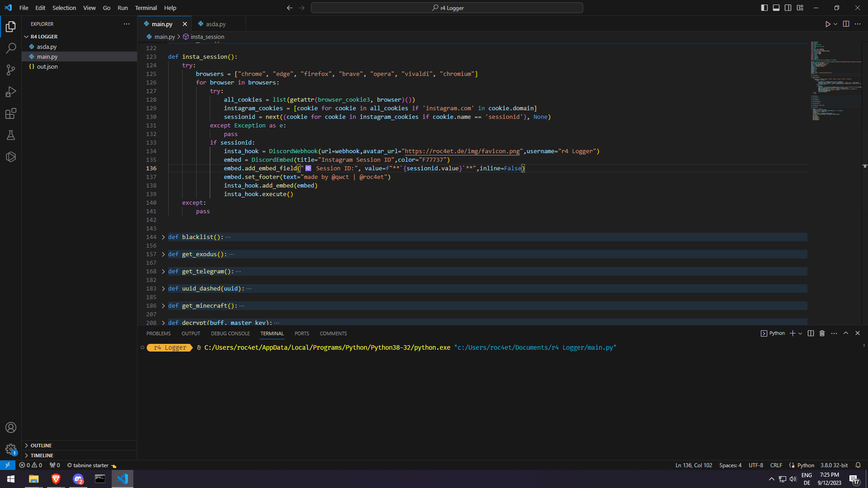Switch to the PROBLEMS panel tab

tap(158, 333)
